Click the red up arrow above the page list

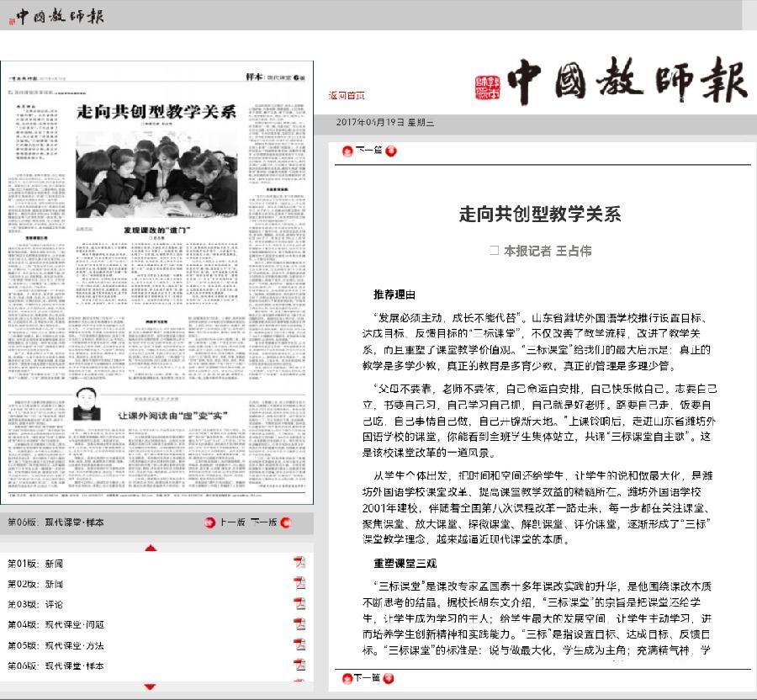pos(151,548)
